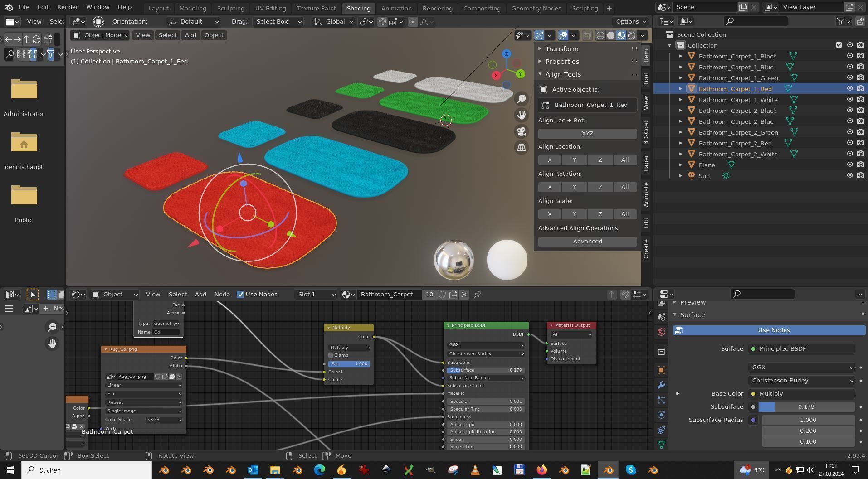Image resolution: width=868 pixels, height=479 pixels.
Task: Toggle X-ray in viewport header
Action: (587, 35)
